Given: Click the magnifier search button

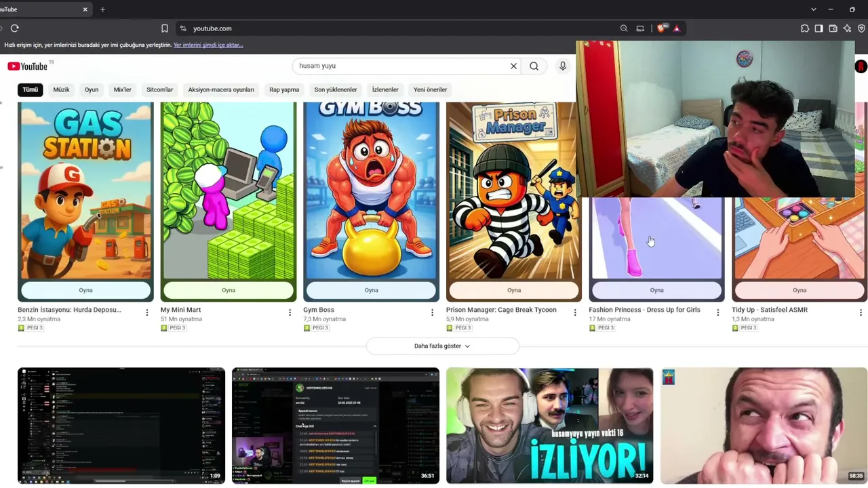Looking at the screenshot, I should [534, 66].
